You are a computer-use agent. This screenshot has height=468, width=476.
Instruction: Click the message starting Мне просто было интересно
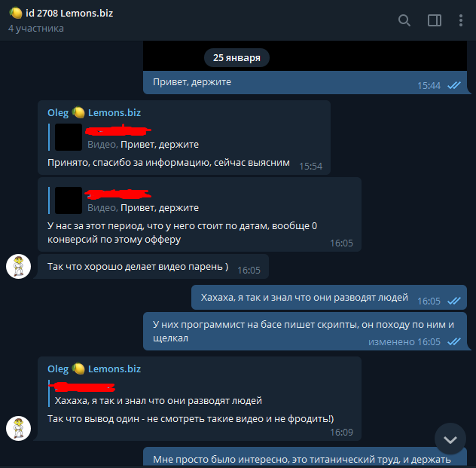pyautogui.click(x=305, y=457)
